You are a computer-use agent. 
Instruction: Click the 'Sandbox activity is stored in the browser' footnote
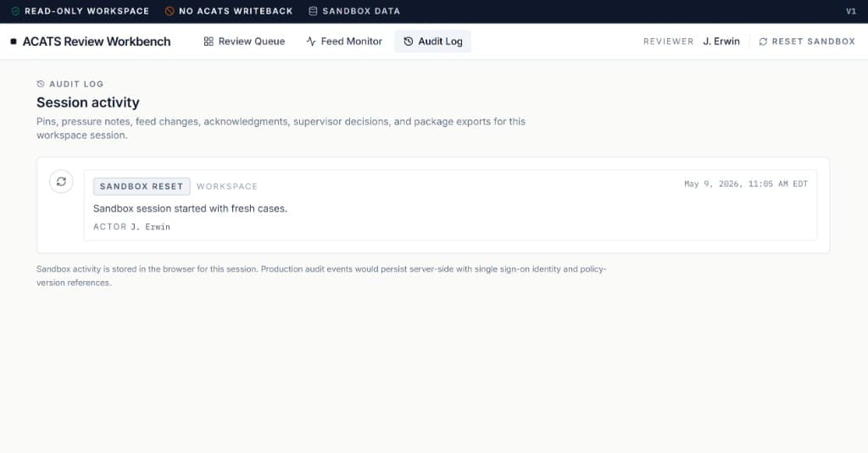321,275
